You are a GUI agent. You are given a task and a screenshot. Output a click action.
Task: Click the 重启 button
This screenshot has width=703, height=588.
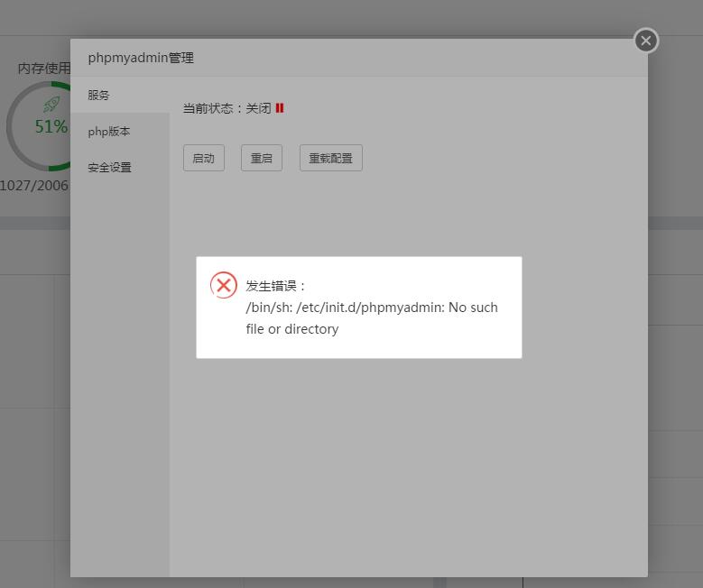point(262,158)
